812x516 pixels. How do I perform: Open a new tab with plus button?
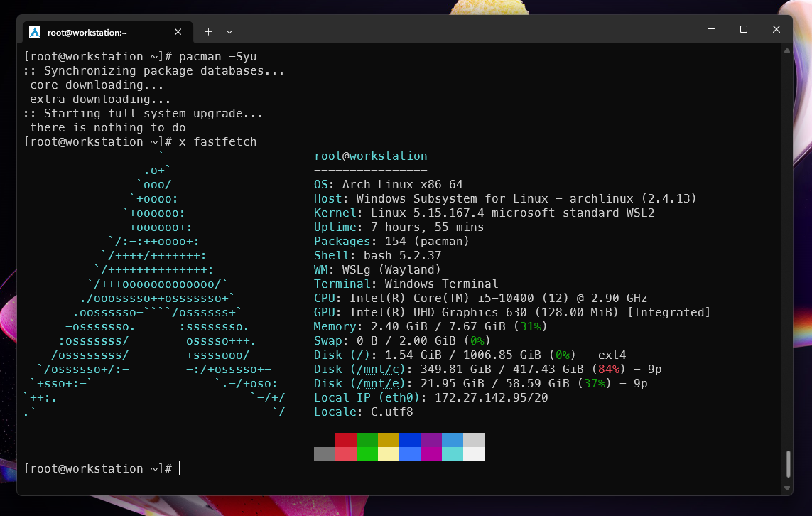click(208, 32)
